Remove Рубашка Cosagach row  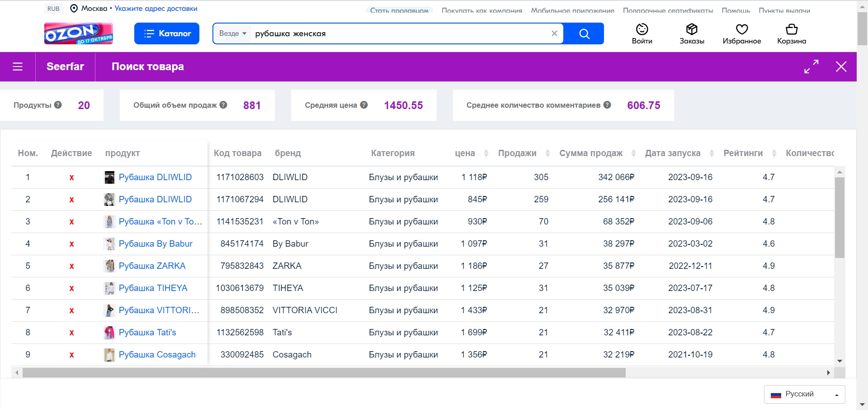pyautogui.click(x=71, y=355)
